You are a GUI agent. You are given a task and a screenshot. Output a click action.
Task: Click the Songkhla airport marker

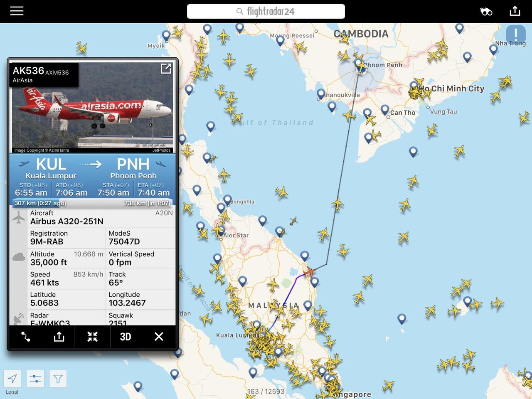click(227, 200)
